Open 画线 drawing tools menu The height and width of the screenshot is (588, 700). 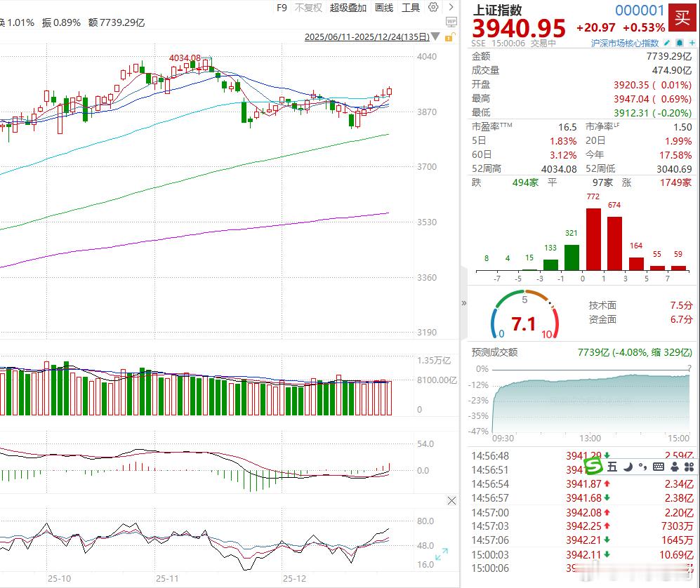[384, 8]
